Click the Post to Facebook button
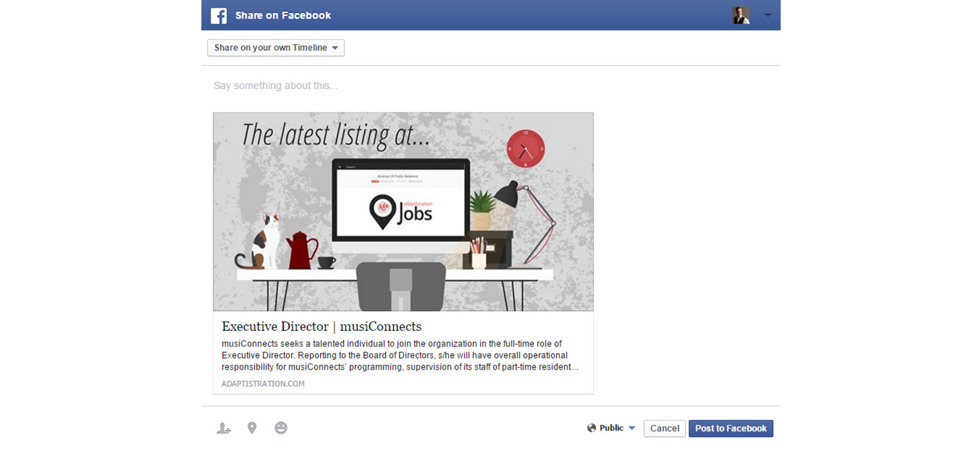This screenshot has width=980, height=451. 731,428
